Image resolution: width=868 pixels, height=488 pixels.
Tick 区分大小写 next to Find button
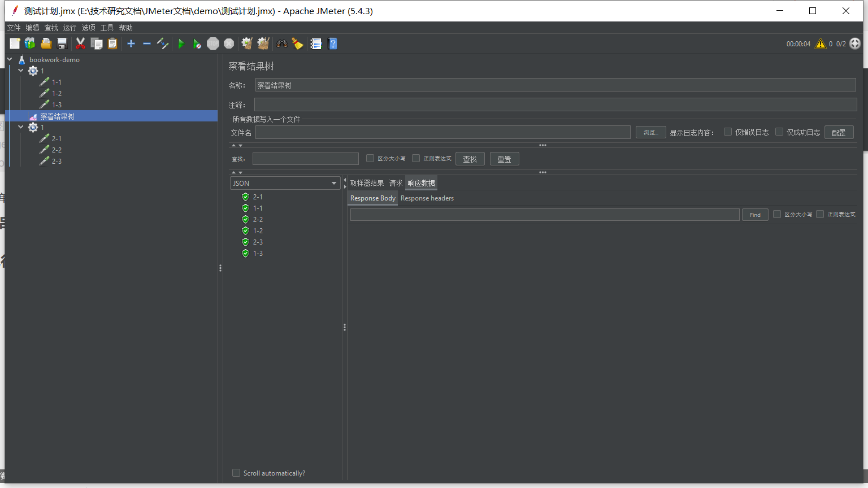[777, 214]
